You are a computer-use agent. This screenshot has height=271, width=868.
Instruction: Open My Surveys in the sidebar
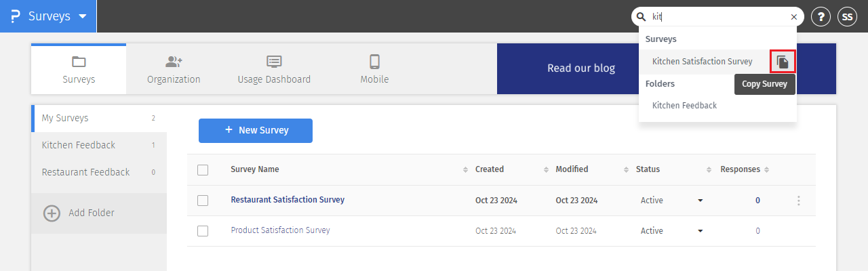(99, 118)
